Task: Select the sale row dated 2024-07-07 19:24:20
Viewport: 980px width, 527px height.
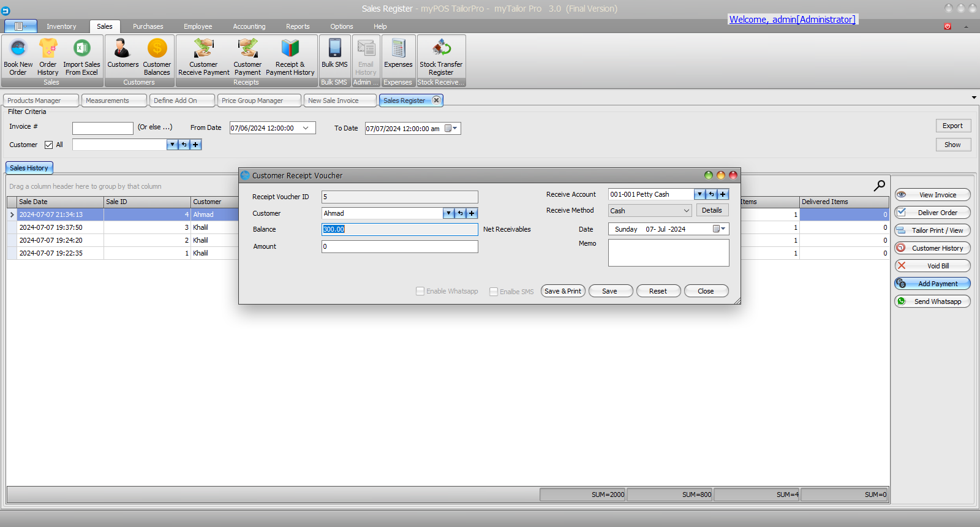Action: tap(55, 240)
